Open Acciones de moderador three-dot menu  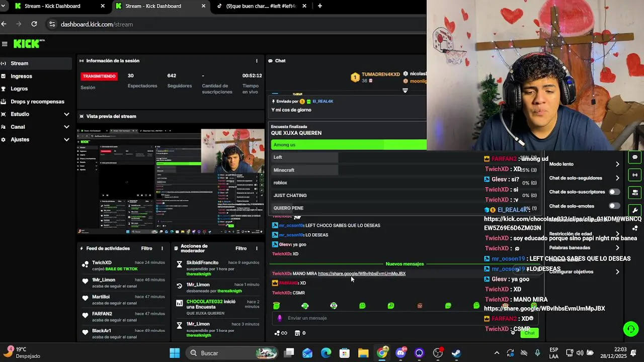click(x=257, y=248)
